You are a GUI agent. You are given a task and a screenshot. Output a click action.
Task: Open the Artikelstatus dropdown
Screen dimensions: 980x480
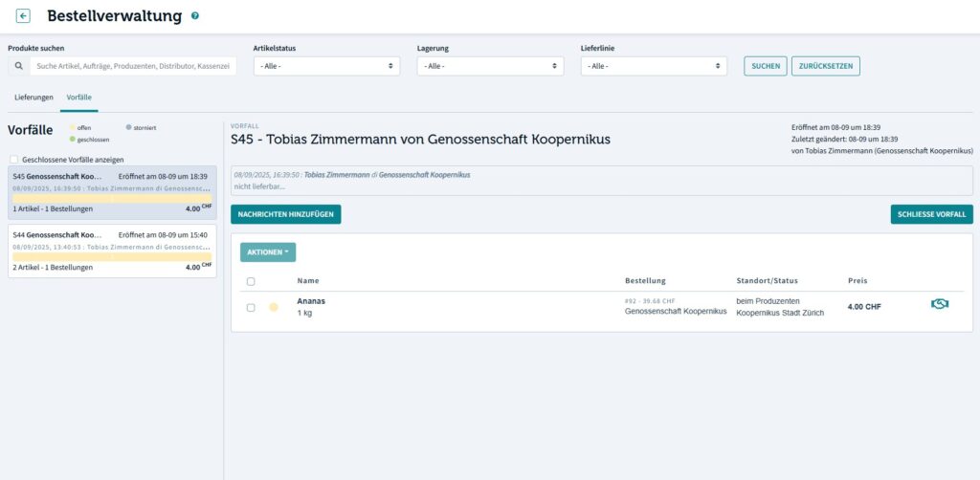pos(326,66)
